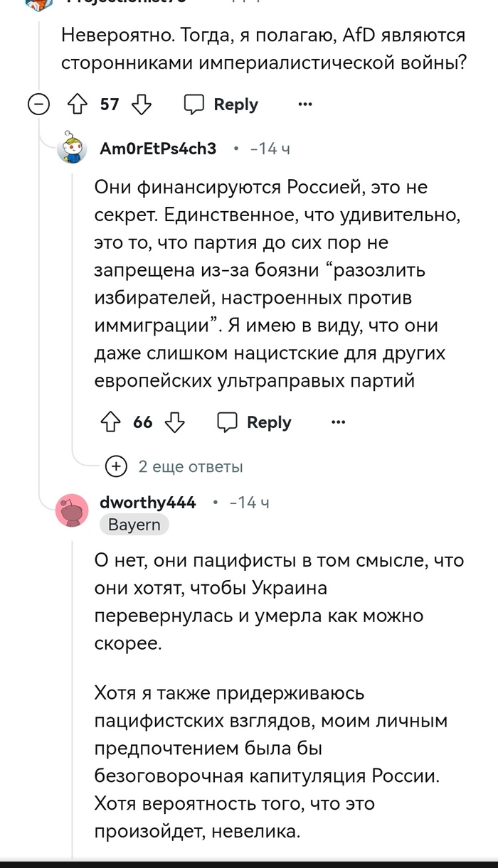Click speech bubble icon under Am0rEtPs4ch3's comment
This screenshot has width=498, height=868.
point(227,422)
